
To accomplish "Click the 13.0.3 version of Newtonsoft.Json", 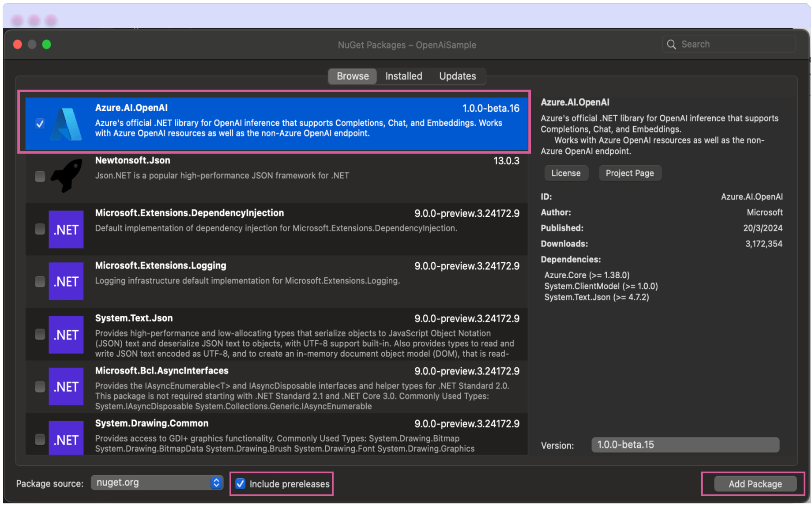I will (x=506, y=161).
